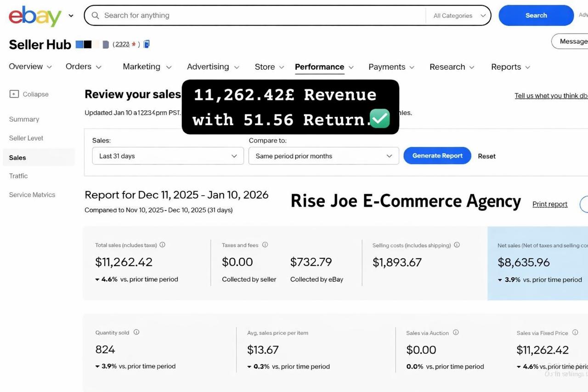Open the Last 31 days sales dropdown
This screenshot has height=392, width=588.
168,156
